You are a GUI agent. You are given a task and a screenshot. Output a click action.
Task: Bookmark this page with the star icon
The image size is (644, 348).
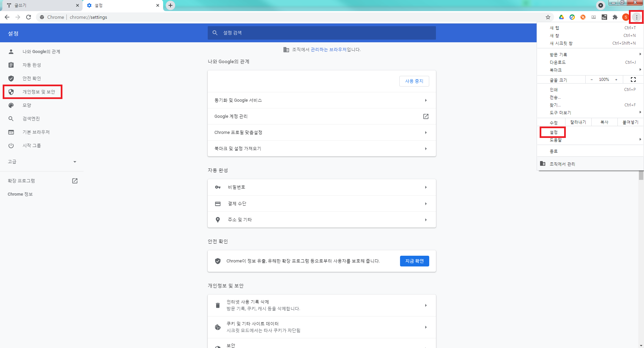(548, 17)
